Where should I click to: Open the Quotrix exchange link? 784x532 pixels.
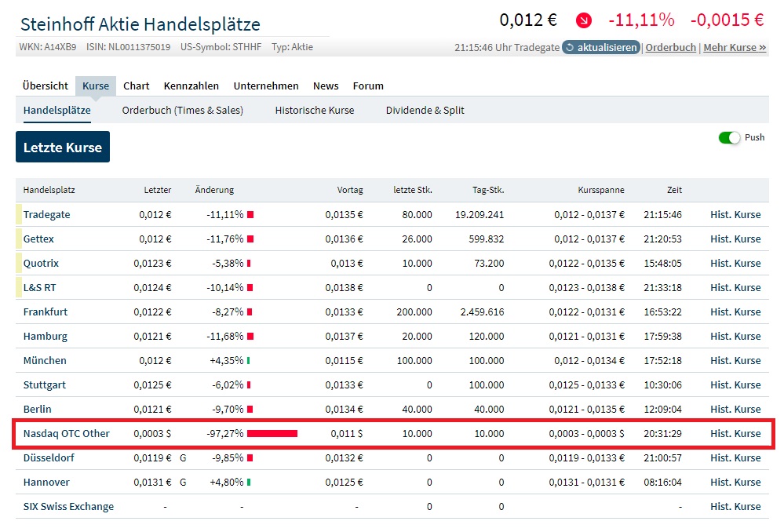41,264
